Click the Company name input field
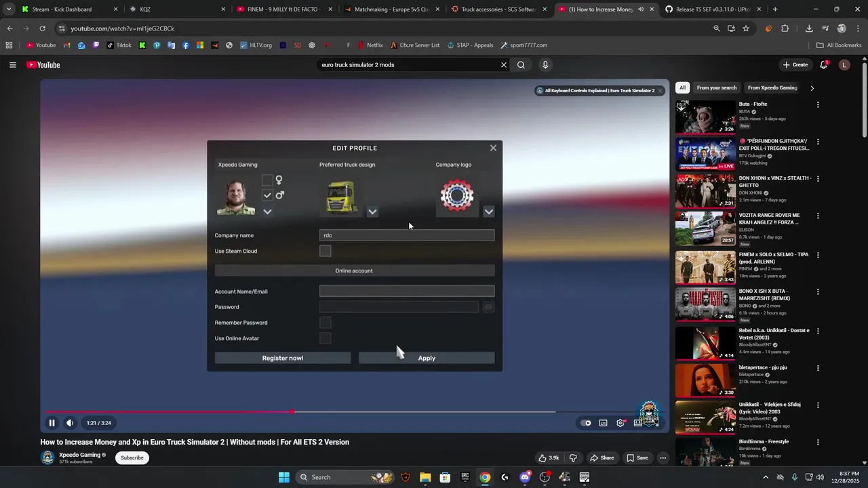The height and width of the screenshot is (488, 868). click(407, 235)
